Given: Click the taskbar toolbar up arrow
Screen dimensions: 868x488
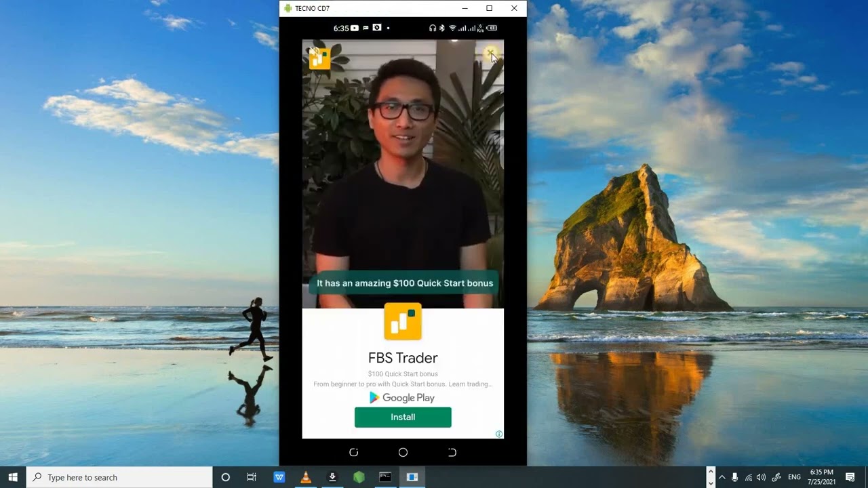Looking at the screenshot, I should pos(711,471).
